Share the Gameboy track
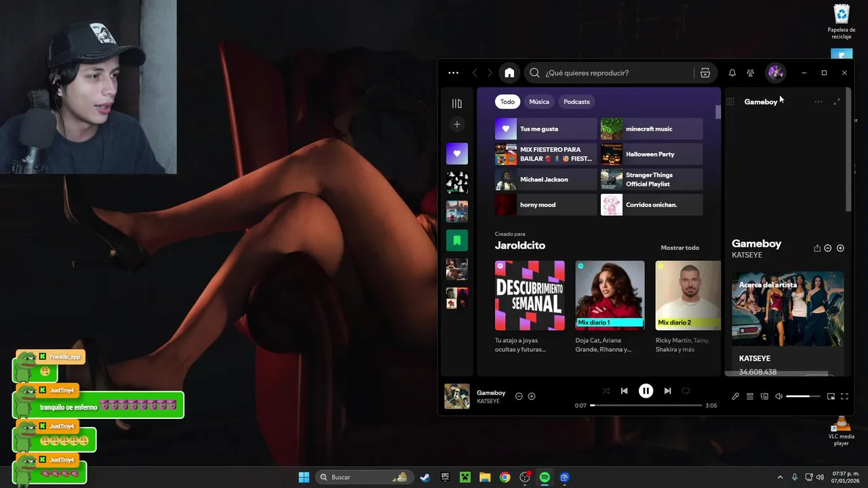 pyautogui.click(x=817, y=248)
